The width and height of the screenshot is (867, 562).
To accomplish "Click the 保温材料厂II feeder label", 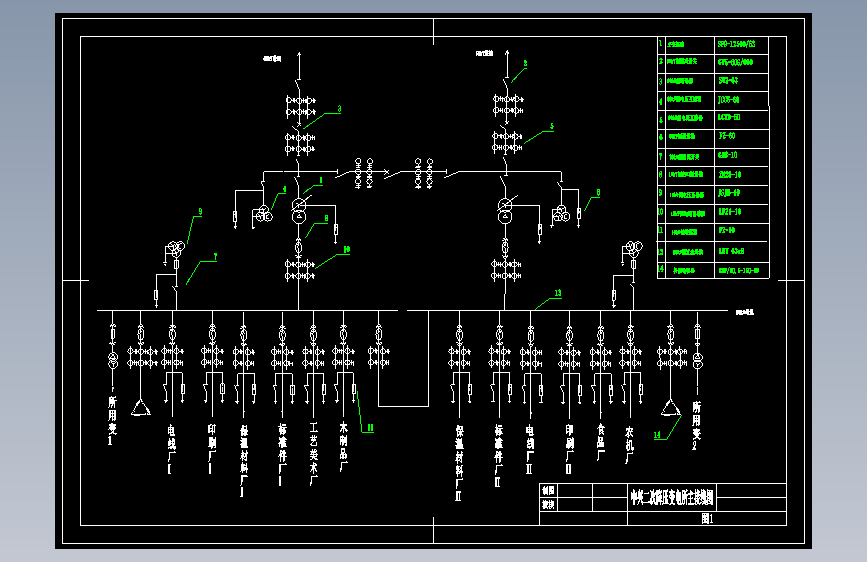I will point(459,463).
